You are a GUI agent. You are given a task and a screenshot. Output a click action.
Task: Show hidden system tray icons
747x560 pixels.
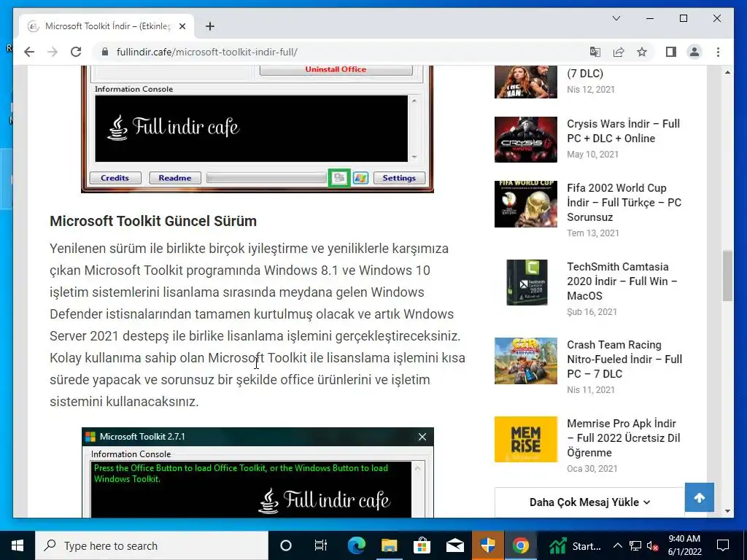(x=617, y=545)
